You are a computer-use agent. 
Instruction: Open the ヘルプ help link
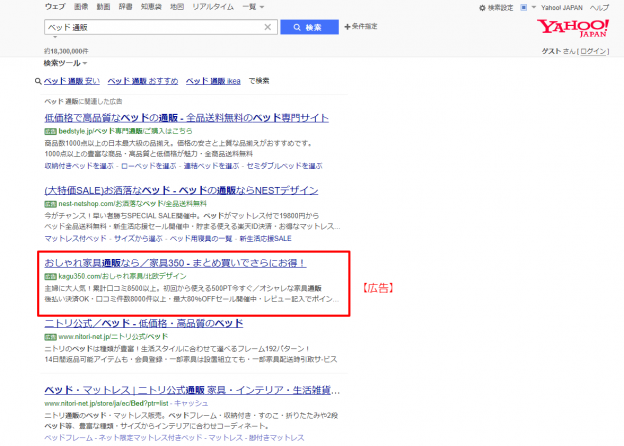coord(599,8)
